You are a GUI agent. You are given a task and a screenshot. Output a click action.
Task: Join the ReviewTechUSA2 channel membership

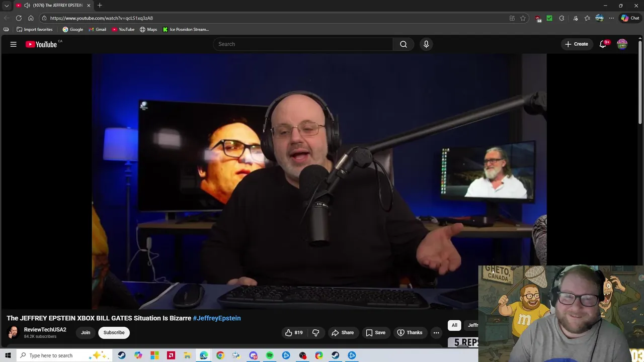pos(86,332)
